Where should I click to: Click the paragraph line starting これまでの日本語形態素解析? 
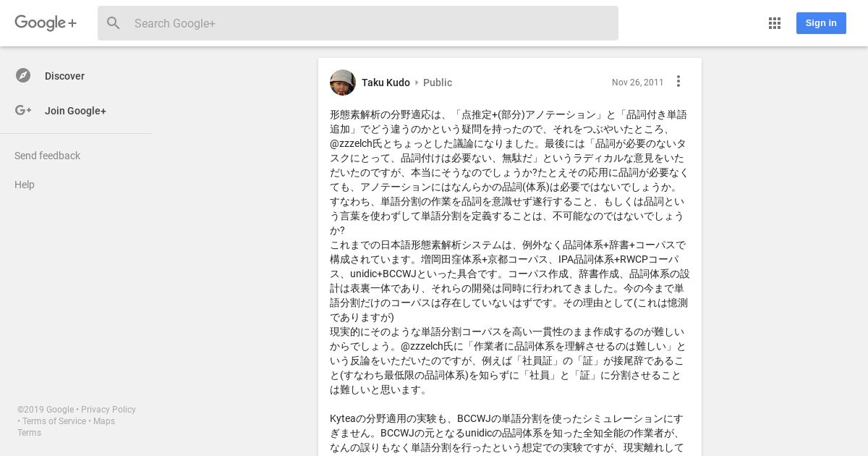click(508, 245)
